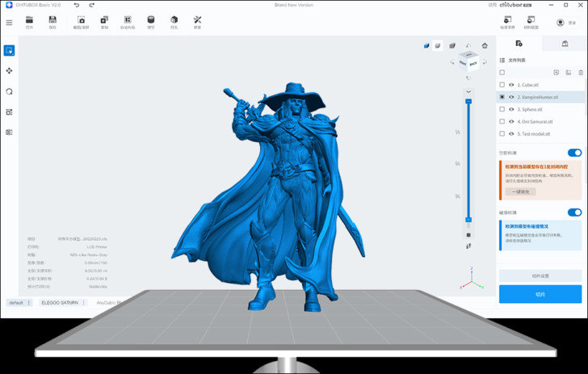This screenshot has height=374, width=588.
Task: Click the top handle of layer slider
Action: tap(468, 101)
